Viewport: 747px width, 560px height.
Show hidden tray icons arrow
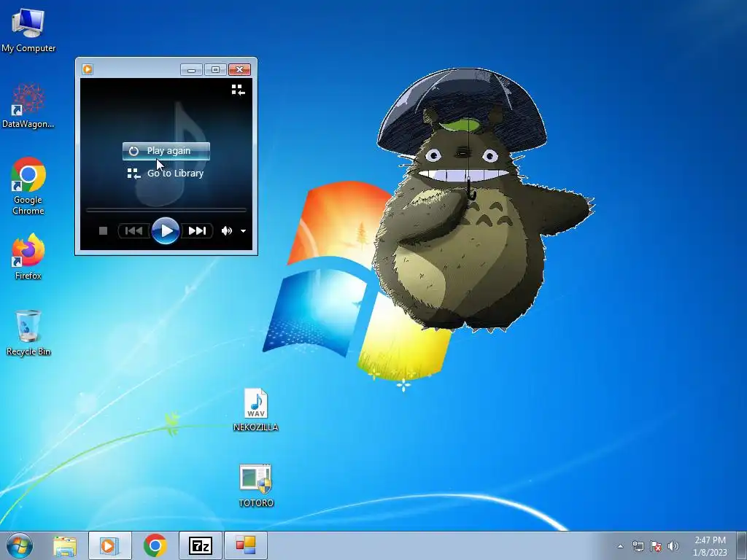[620, 546]
